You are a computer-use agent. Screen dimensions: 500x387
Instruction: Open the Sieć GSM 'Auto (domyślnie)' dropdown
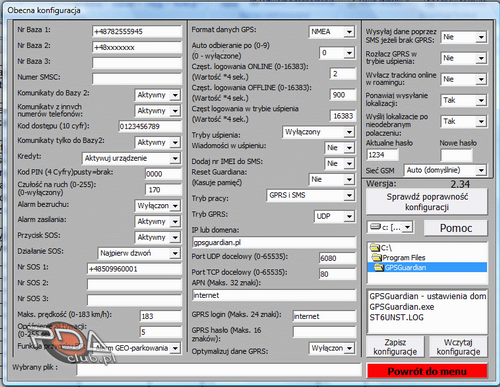[x=445, y=170]
